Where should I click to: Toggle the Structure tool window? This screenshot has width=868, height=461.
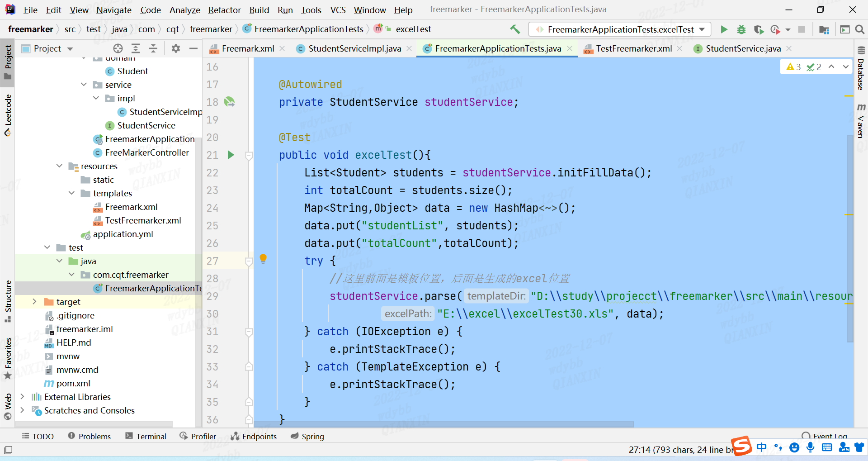pyautogui.click(x=8, y=300)
